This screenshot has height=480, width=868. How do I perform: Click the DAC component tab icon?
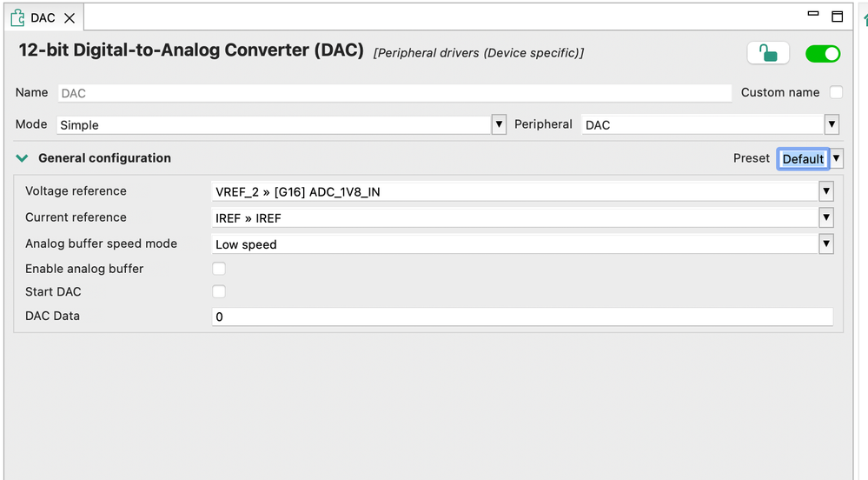coord(17,17)
